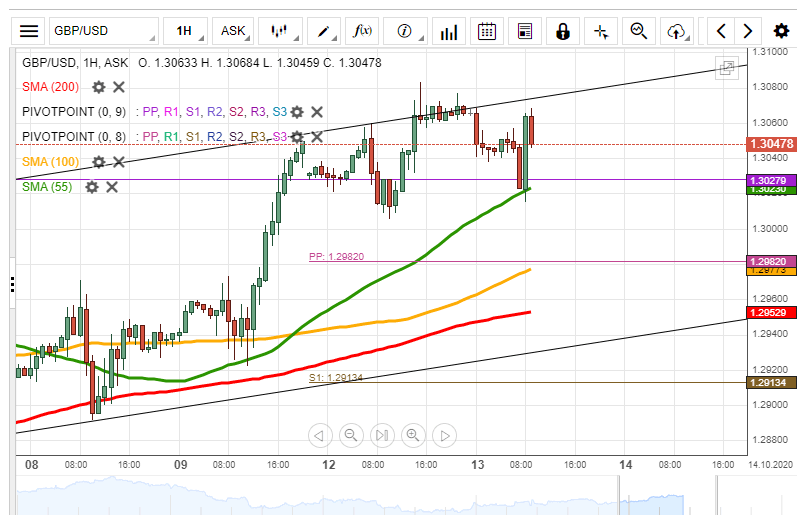
Task: Open the GBP/USD instrument selector
Action: click(104, 31)
